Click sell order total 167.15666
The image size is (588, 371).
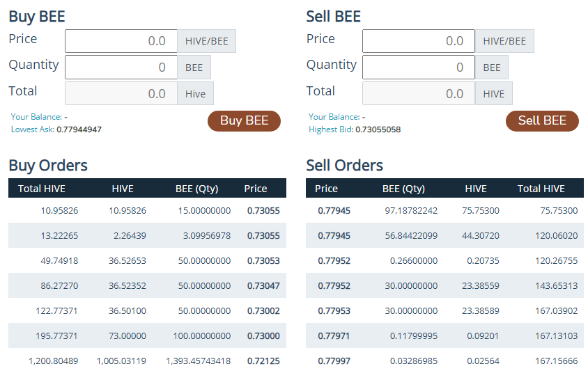click(557, 361)
